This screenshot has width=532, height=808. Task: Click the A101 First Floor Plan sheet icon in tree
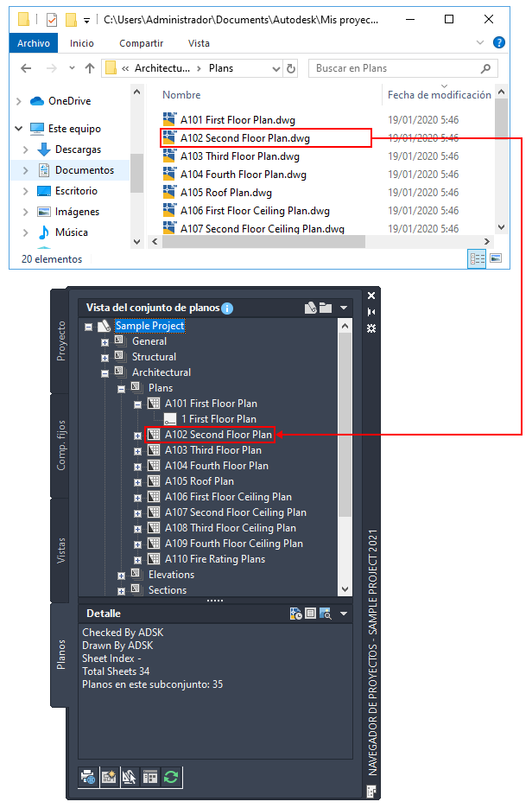[x=154, y=403]
